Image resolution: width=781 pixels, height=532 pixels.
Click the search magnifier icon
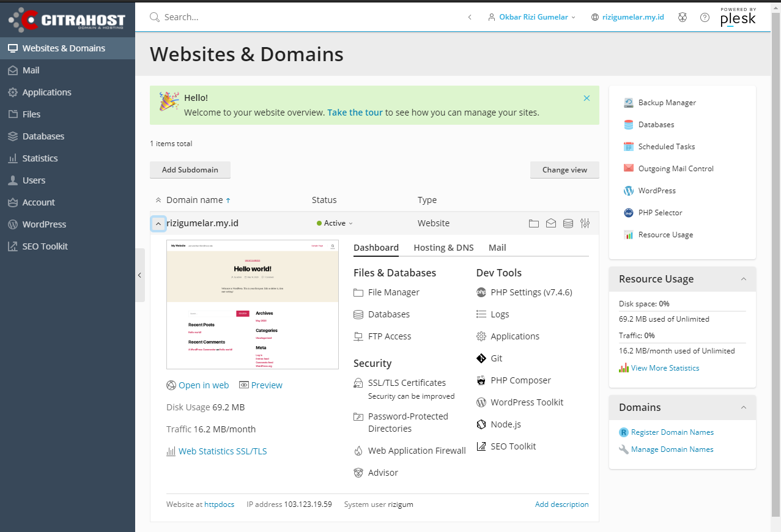(155, 17)
